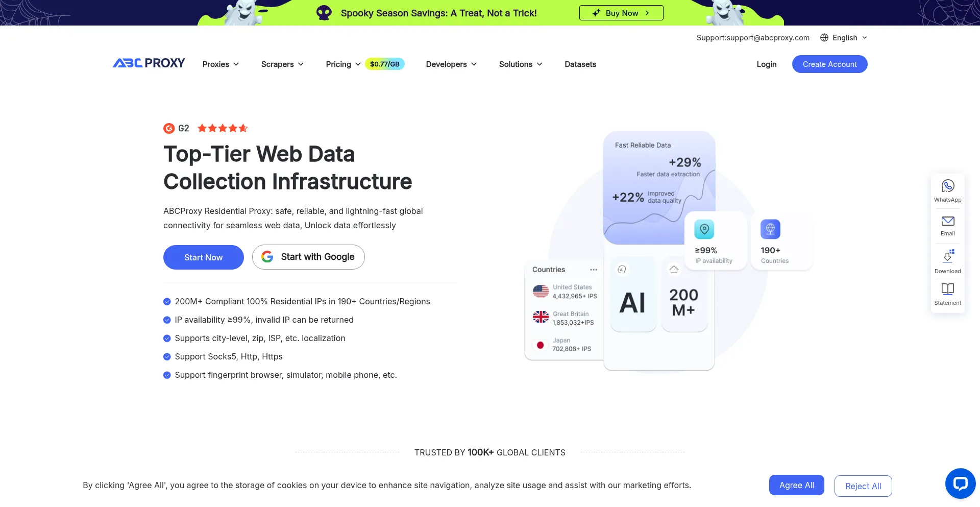The image size is (980, 507).
Task: Click the location pin IP availability icon
Action: [x=704, y=229]
